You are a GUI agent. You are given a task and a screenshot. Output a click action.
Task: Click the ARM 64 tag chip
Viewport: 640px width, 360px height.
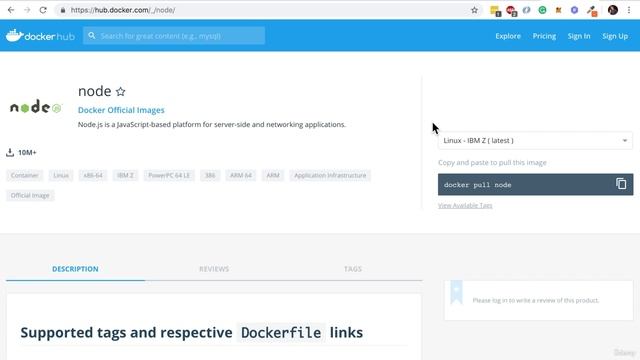coord(241,176)
